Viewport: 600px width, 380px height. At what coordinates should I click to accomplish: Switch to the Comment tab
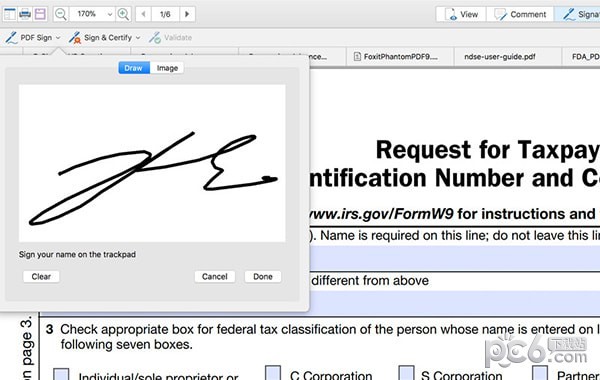(x=520, y=15)
